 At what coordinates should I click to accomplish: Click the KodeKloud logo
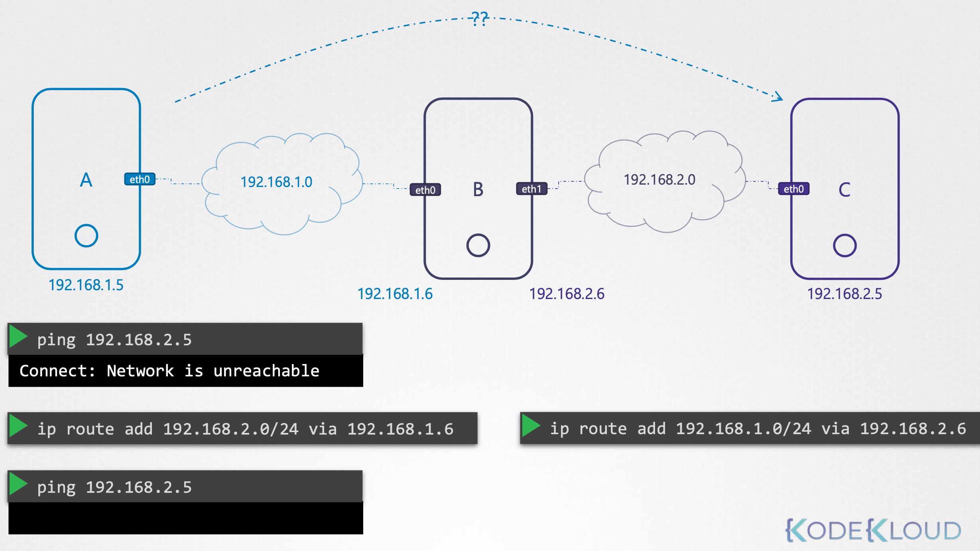point(873,530)
